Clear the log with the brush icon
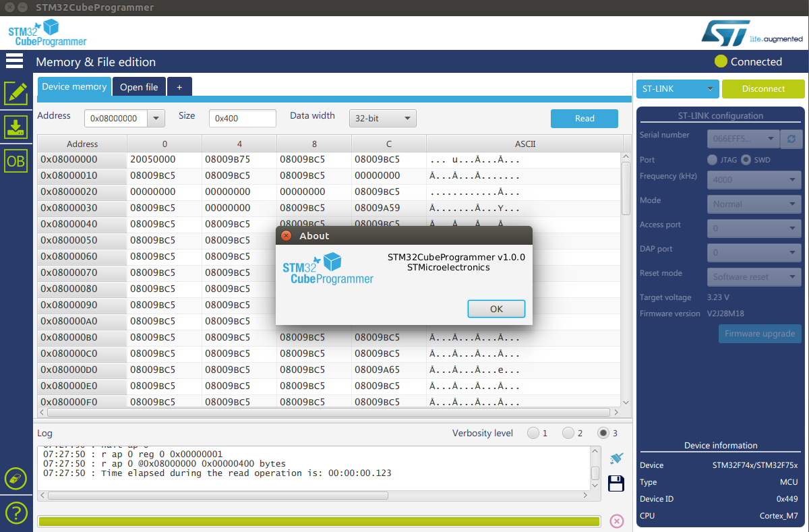This screenshot has height=532, width=809. [616, 458]
